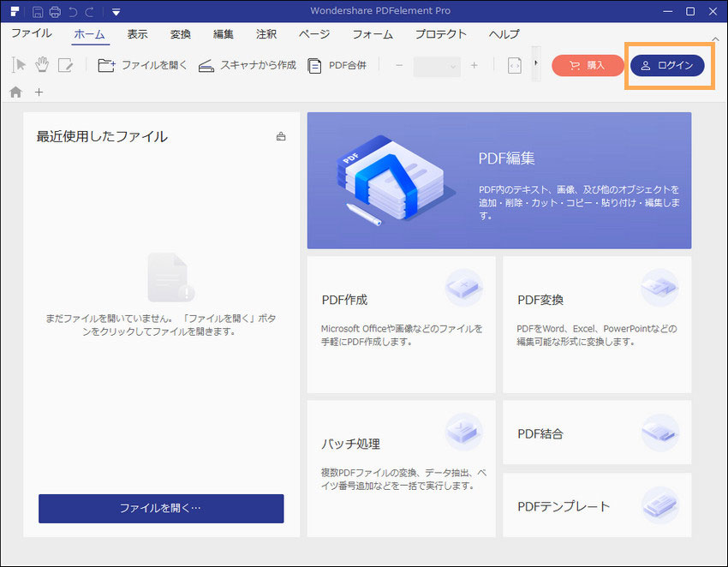
Task: Select the Hand pan tool
Action: pos(42,65)
